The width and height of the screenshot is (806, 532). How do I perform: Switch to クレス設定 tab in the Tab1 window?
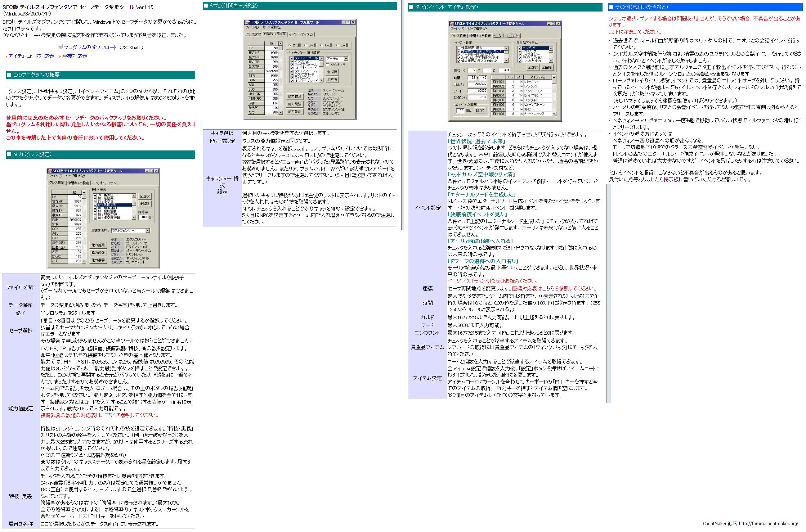point(57,183)
